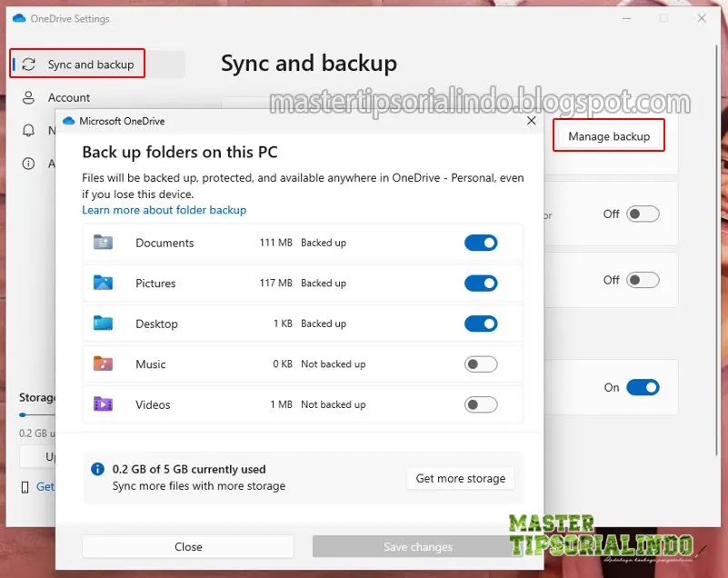Turn off the On switch in OneDrive Settings
This screenshot has width=728, height=578.
[x=643, y=387]
